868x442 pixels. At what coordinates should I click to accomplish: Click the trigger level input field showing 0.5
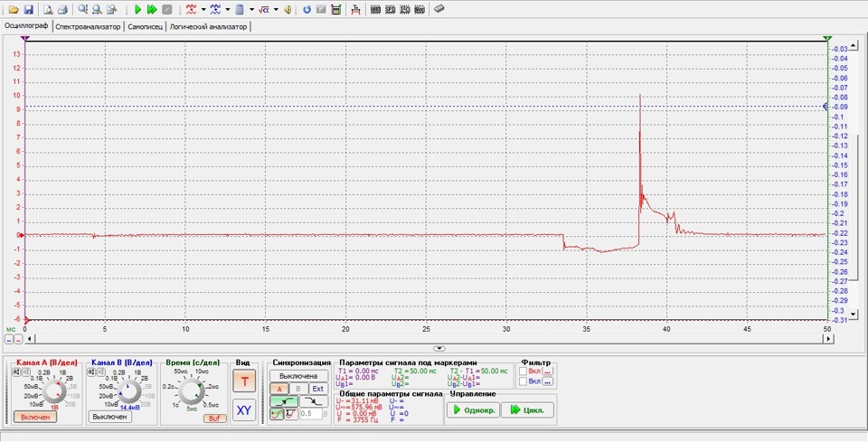[x=311, y=413]
